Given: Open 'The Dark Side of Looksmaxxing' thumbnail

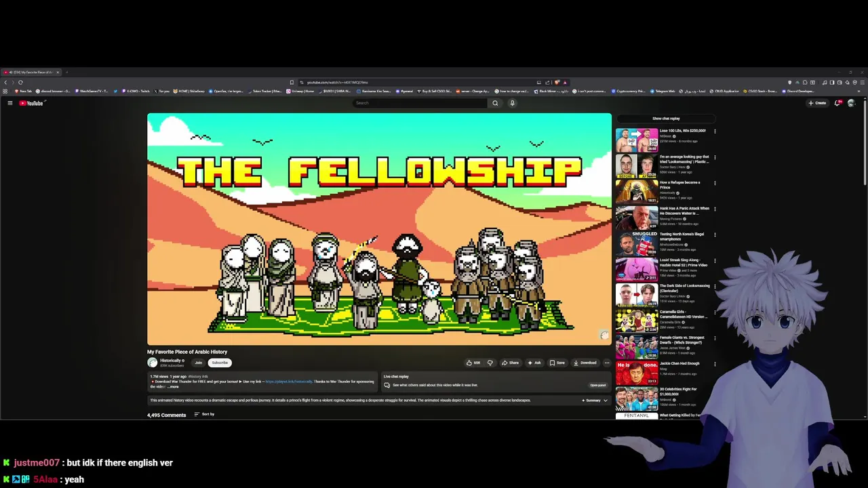Looking at the screenshot, I should pyautogui.click(x=637, y=295).
